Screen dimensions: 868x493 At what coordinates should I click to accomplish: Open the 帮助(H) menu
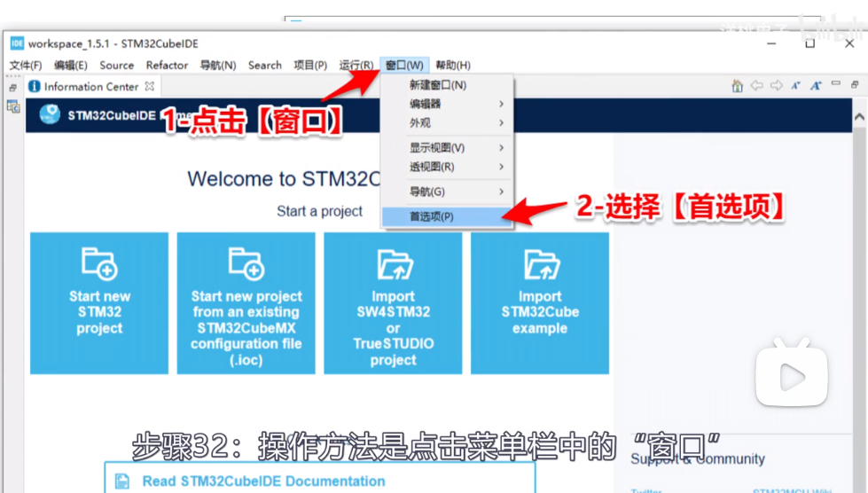coord(453,66)
